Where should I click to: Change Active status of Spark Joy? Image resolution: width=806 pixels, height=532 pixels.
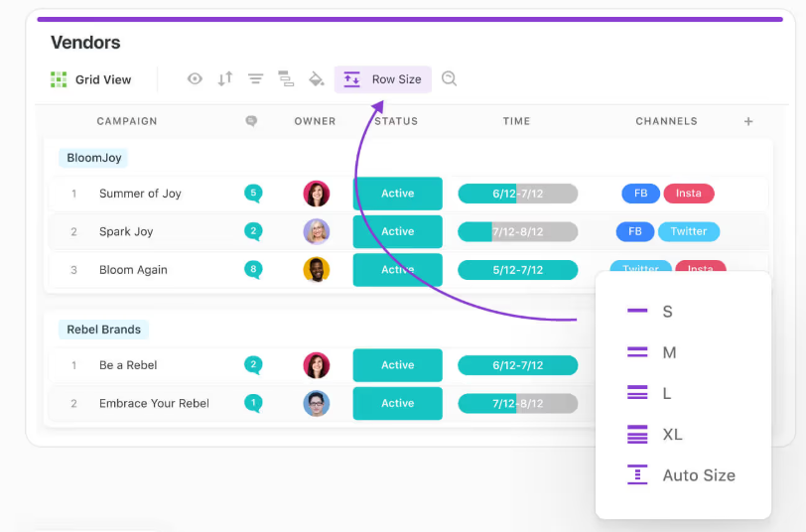coord(398,232)
